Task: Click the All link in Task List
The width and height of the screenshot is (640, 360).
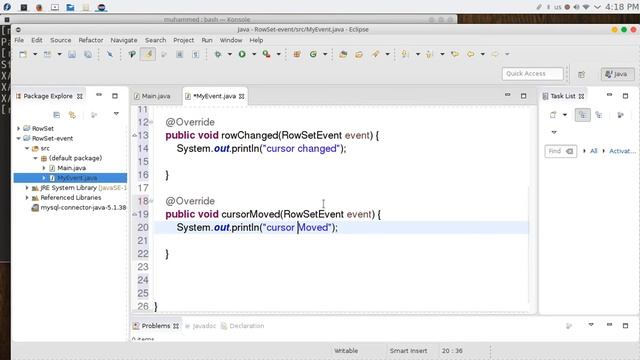Action: (593, 151)
